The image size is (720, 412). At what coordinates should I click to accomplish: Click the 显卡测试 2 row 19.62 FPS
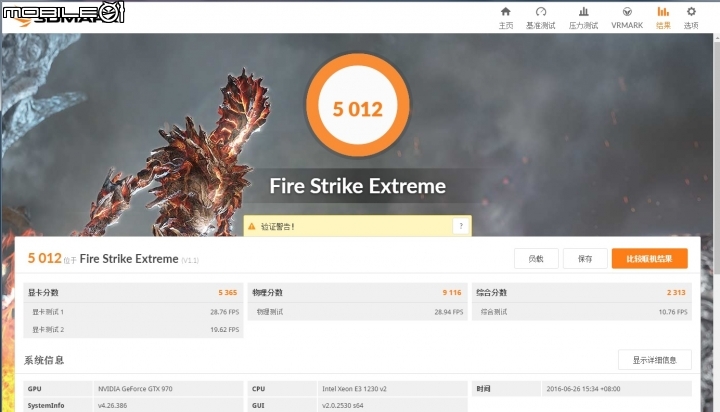tap(133, 329)
